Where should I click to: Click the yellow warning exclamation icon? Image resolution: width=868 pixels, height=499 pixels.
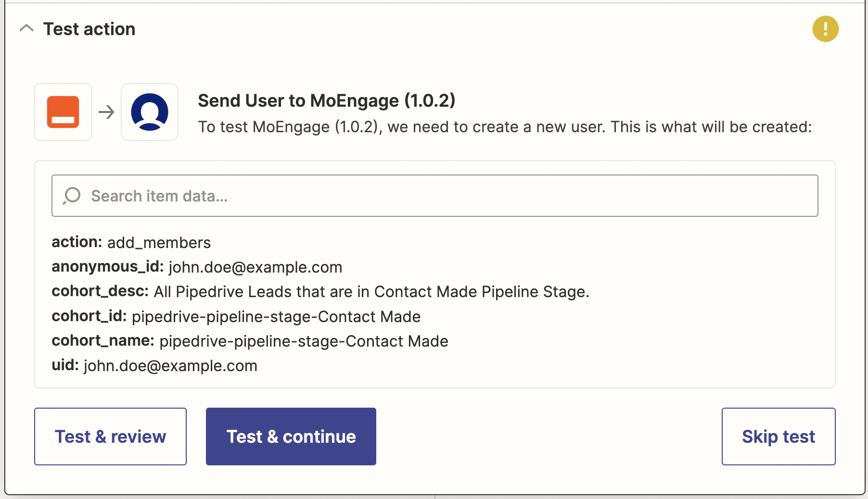click(x=825, y=29)
